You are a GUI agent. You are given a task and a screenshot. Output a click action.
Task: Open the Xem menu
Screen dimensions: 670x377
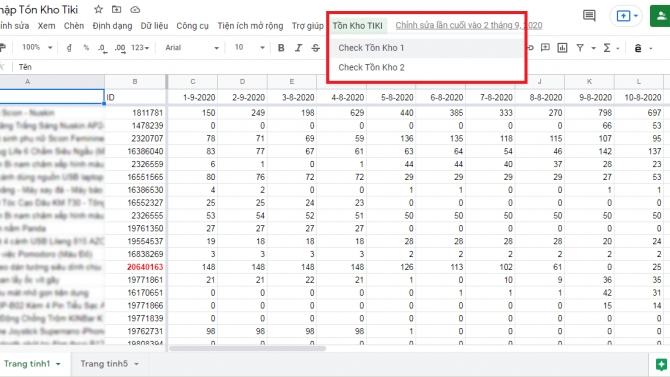46,26
